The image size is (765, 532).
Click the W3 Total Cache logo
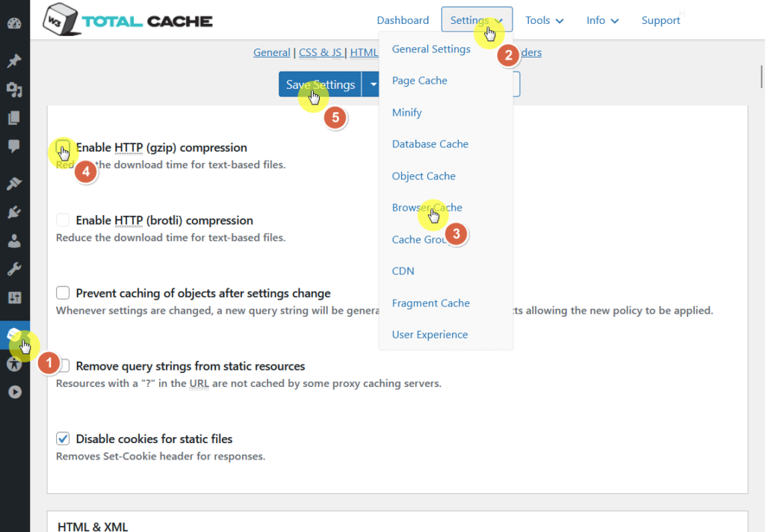point(128,20)
